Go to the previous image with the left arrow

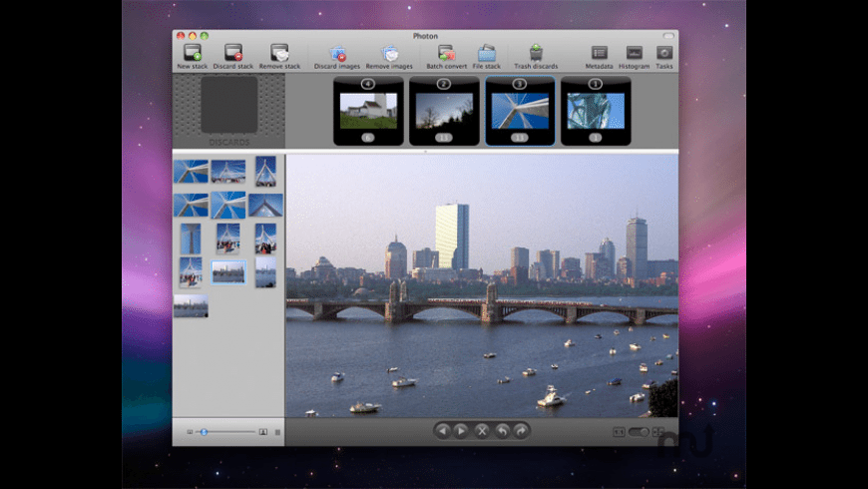(442, 431)
